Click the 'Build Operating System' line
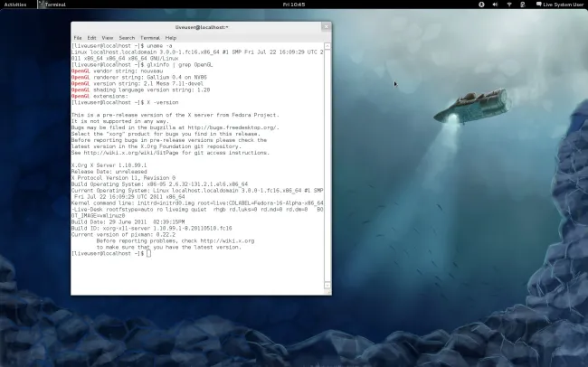The image size is (588, 367). [x=159, y=184]
